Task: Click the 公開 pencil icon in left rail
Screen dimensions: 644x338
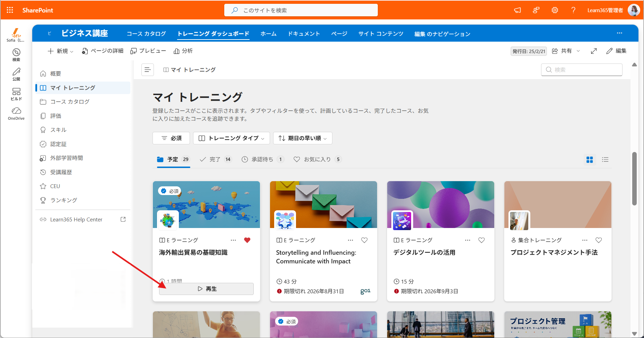Action: tap(16, 74)
